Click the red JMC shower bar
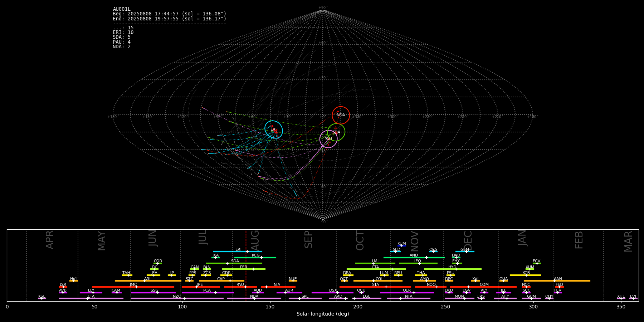The width and height of the screenshot is (644, 322). point(133,287)
